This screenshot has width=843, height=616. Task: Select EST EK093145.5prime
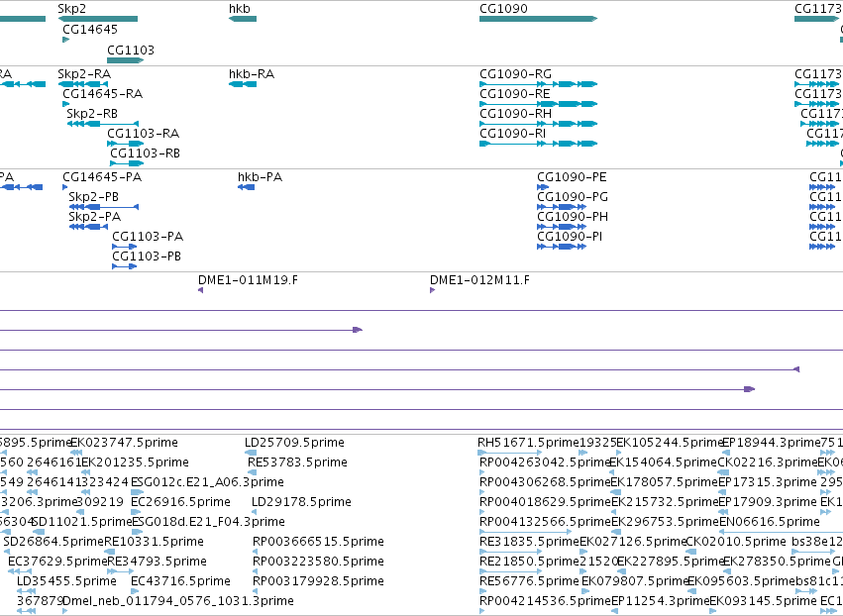click(764, 601)
